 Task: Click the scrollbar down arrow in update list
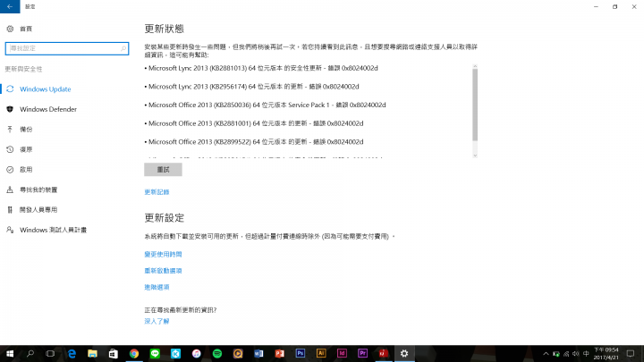tap(475, 156)
